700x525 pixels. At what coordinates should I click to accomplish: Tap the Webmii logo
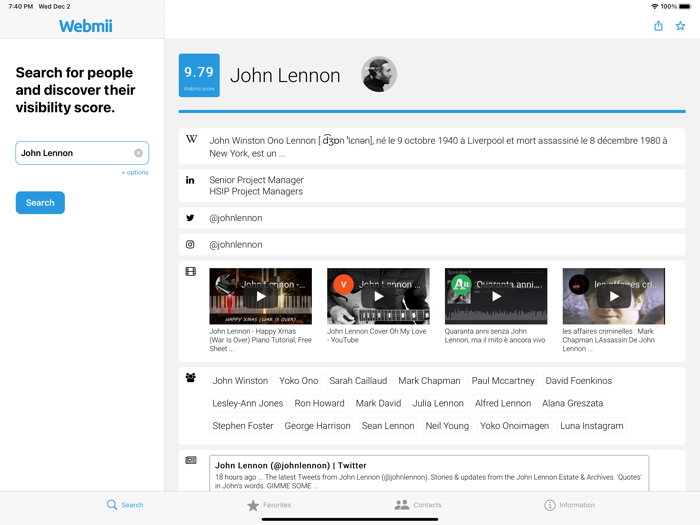pos(86,26)
